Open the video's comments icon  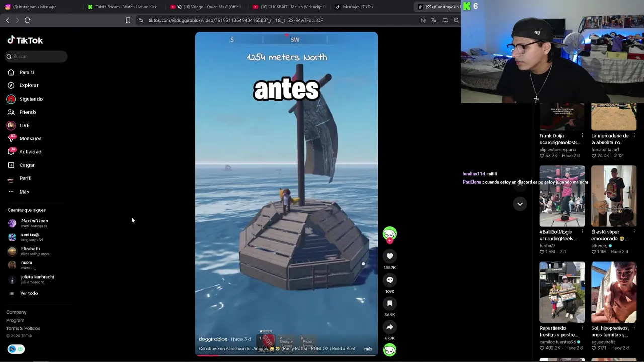pyautogui.click(x=390, y=280)
